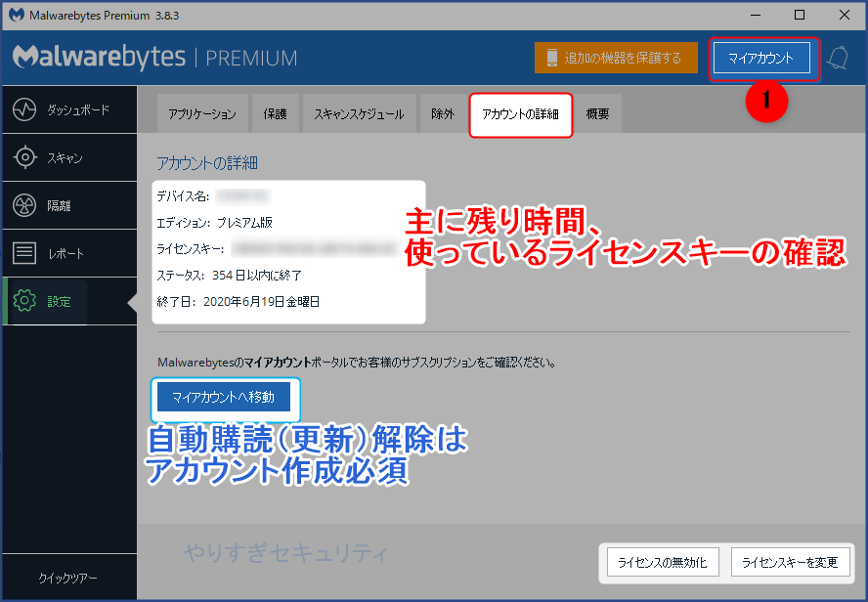This screenshot has height=602, width=868.
Task: Click the 設定 gear icon
Action: 24,300
